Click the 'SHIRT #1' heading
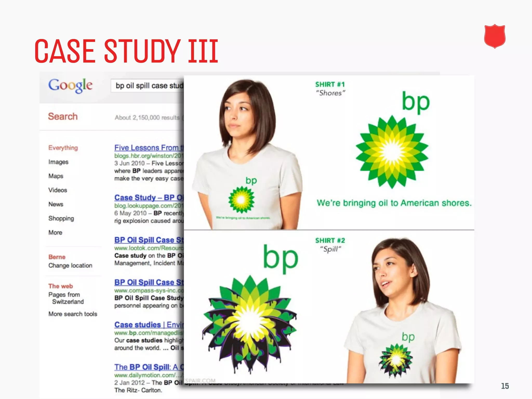 point(330,84)
